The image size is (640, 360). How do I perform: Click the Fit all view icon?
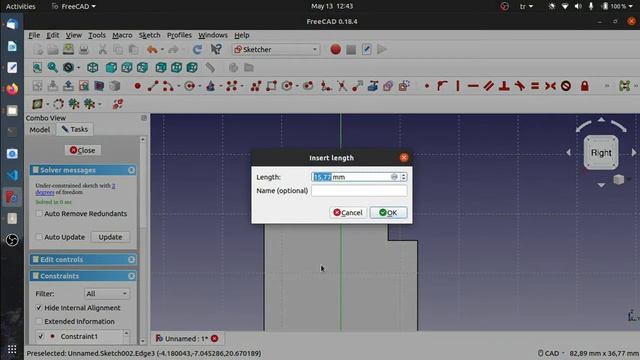[37, 67]
